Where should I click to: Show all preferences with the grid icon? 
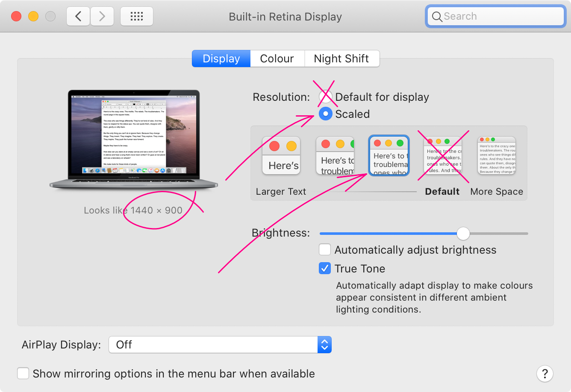tap(137, 17)
